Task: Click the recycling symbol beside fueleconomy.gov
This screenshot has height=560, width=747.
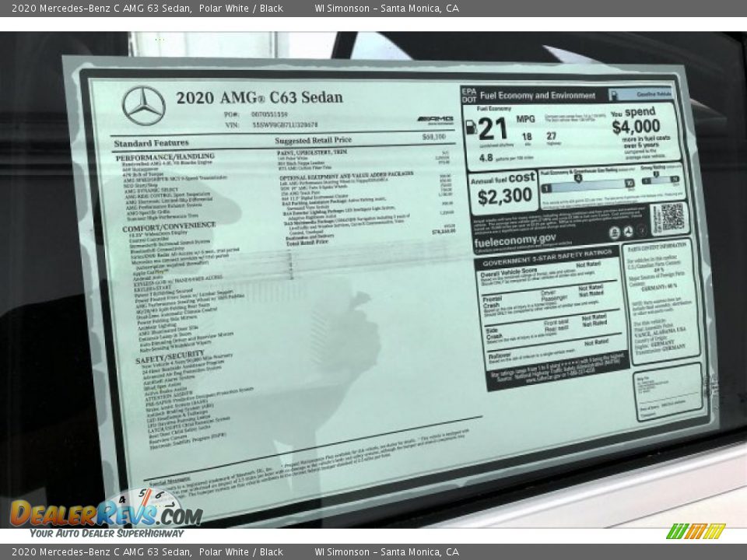Action: [x=629, y=232]
